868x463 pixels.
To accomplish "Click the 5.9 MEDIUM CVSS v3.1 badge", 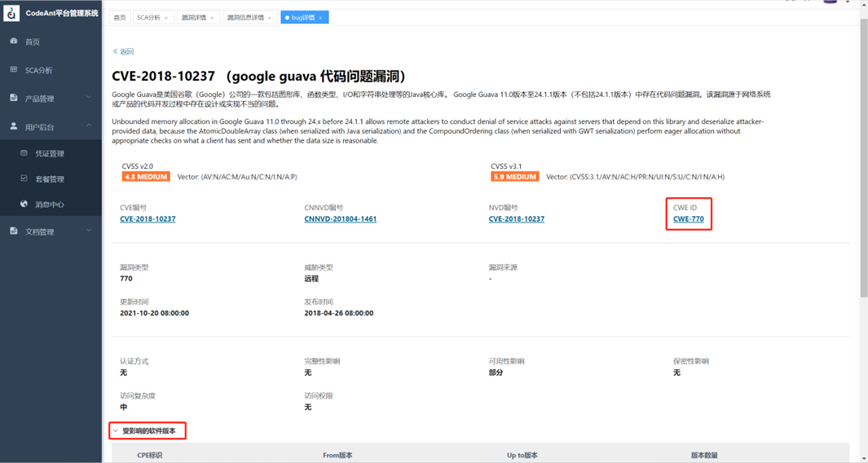I will point(515,177).
